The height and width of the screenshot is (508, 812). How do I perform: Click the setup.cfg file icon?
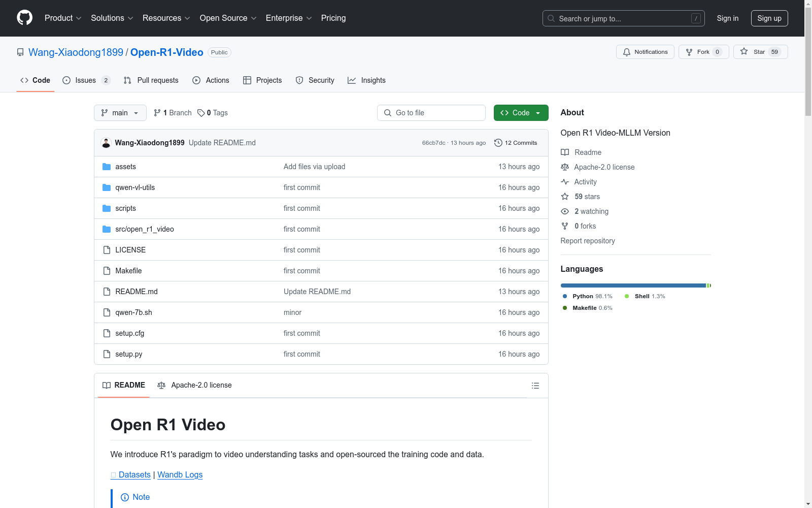[x=107, y=333]
